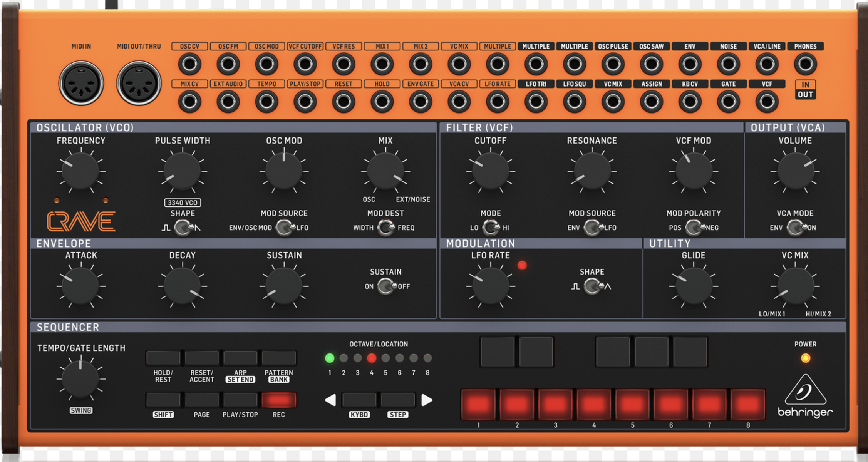The width and height of the screenshot is (868, 462).
Task: Click the filter CUTOFF knob
Action: (491, 171)
